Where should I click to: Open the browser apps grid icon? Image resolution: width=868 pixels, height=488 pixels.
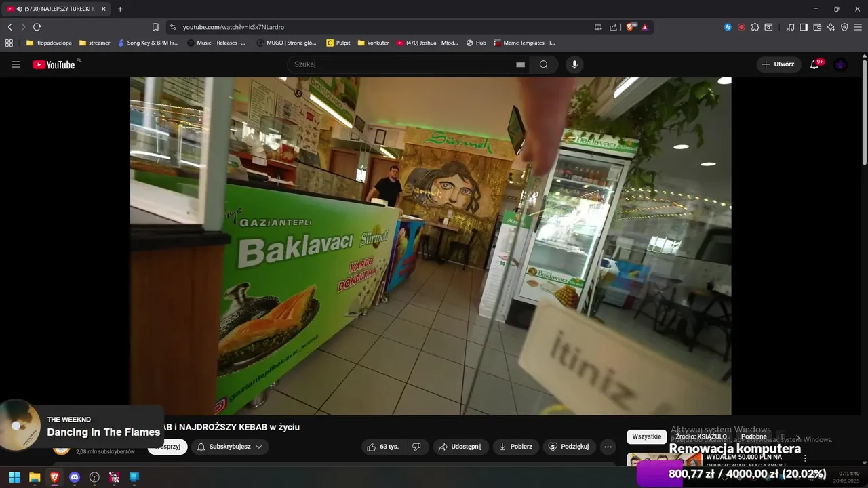click(9, 43)
